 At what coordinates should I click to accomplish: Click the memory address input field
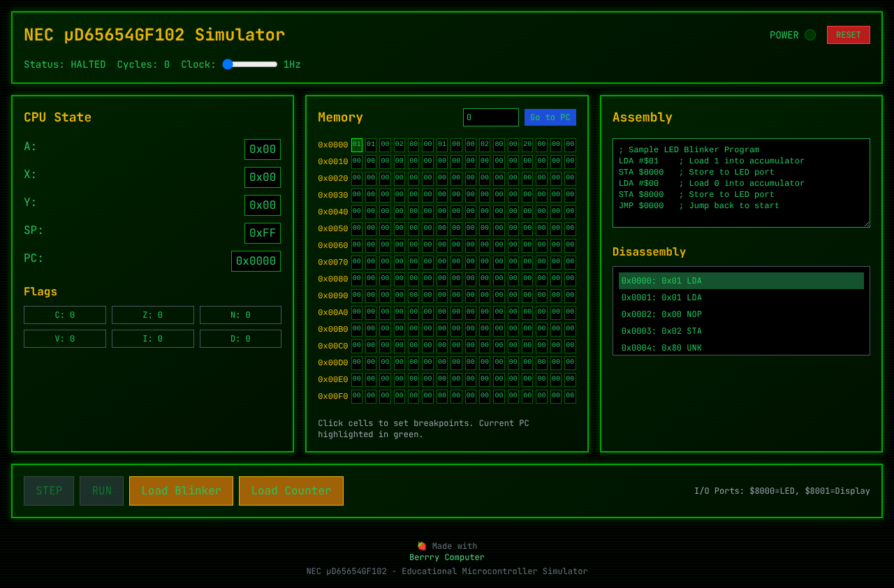coord(490,117)
